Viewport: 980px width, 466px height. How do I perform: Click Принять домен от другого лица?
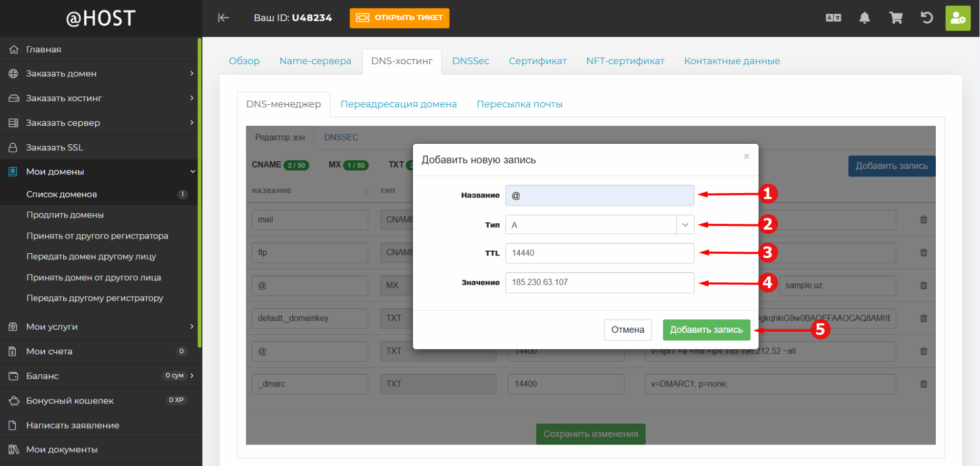[x=94, y=277]
